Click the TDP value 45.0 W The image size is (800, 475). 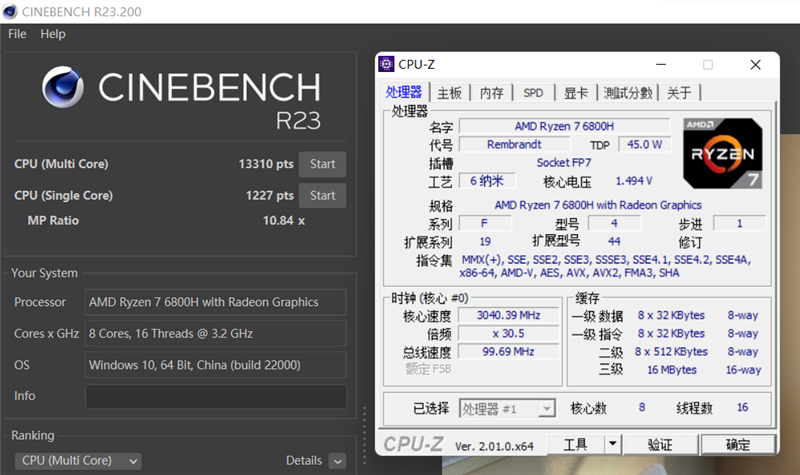tap(644, 144)
